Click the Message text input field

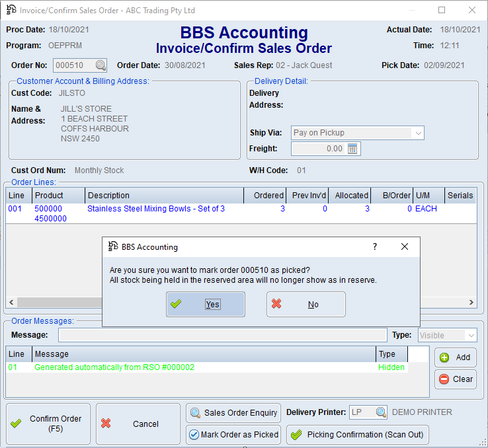[x=222, y=336]
